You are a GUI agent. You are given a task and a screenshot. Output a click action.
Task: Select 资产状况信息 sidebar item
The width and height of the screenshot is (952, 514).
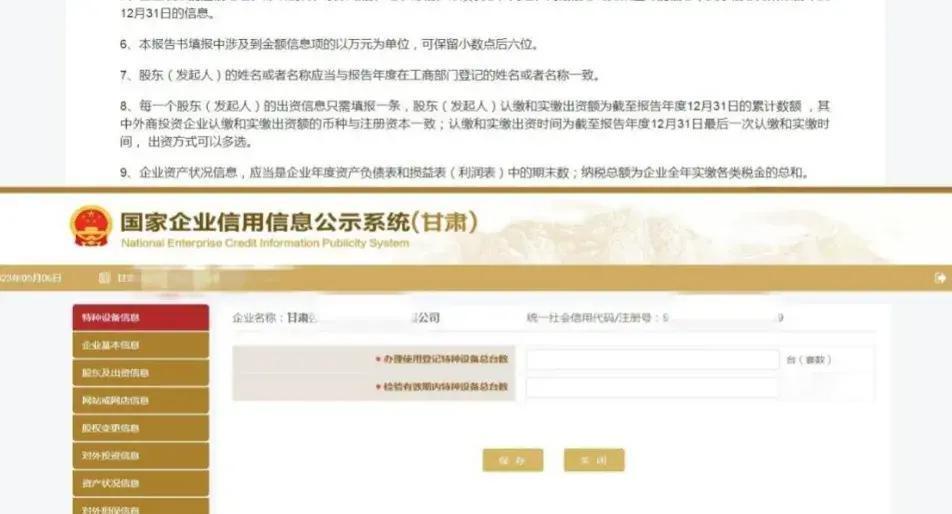pyautogui.click(x=141, y=483)
